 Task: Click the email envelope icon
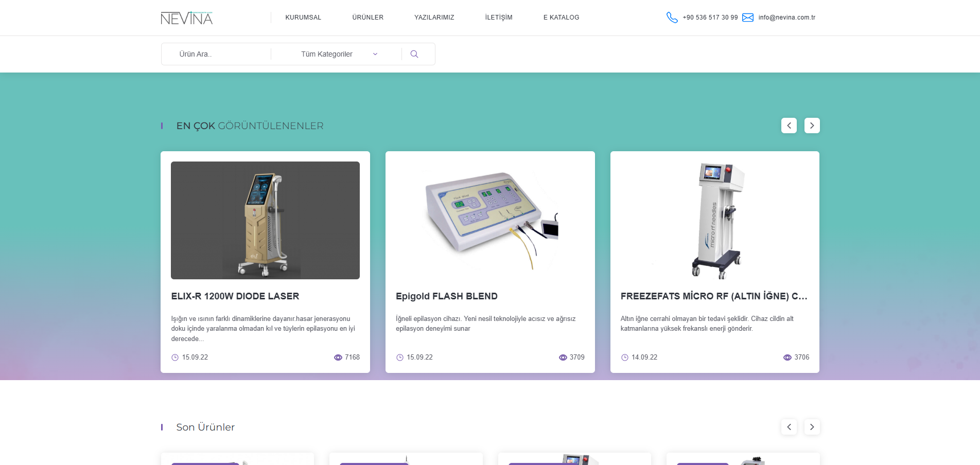pos(748,17)
